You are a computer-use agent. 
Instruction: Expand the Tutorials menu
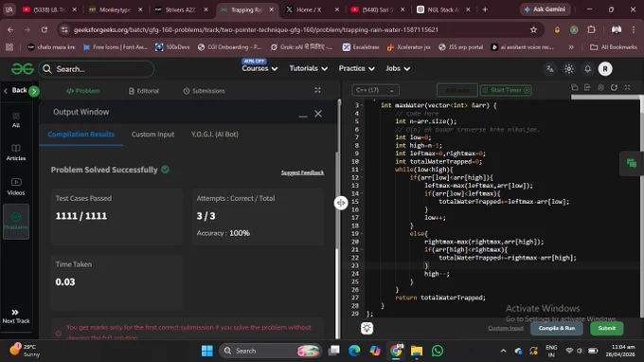coord(308,68)
